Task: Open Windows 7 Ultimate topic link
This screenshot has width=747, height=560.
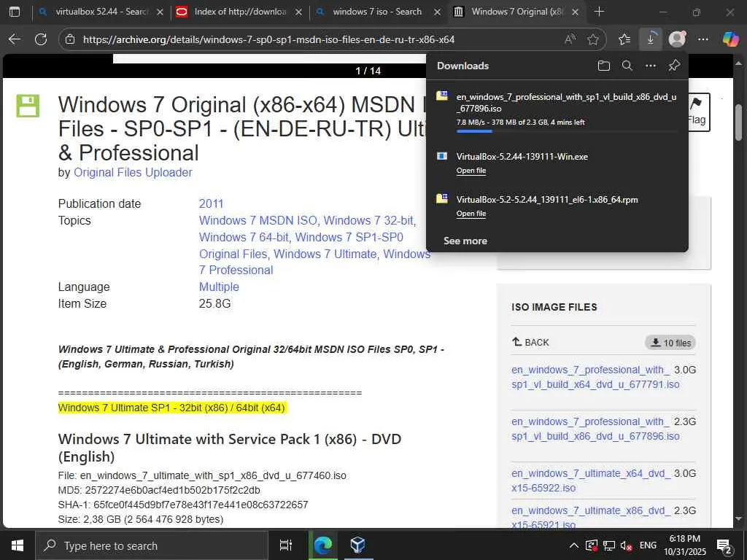Action: [x=325, y=254]
